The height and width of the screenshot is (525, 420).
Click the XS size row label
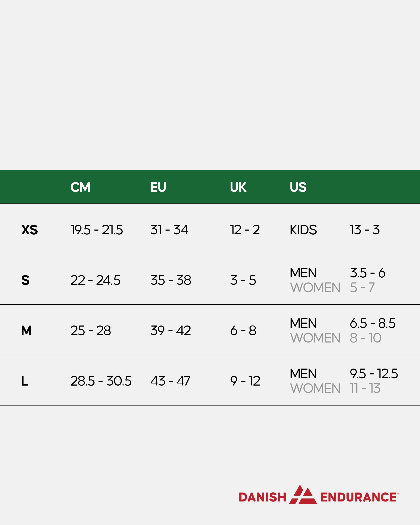tap(29, 230)
